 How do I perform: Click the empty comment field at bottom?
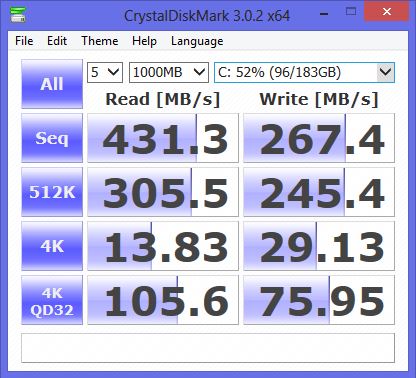pos(208,348)
